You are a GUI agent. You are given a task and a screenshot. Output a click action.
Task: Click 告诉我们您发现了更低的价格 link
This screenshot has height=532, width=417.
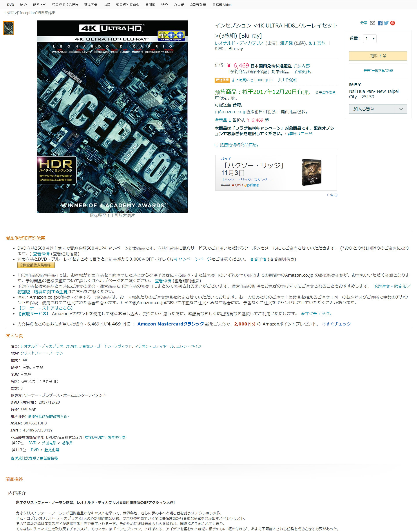(x=34, y=459)
